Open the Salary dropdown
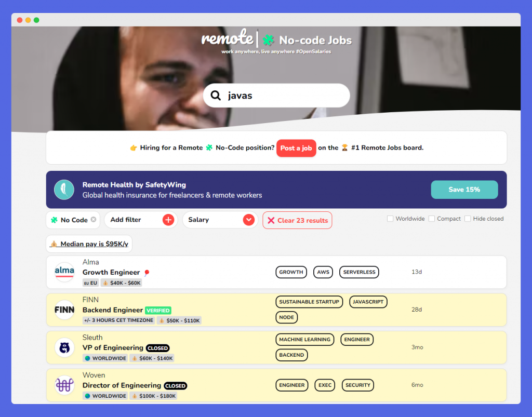 click(x=220, y=220)
